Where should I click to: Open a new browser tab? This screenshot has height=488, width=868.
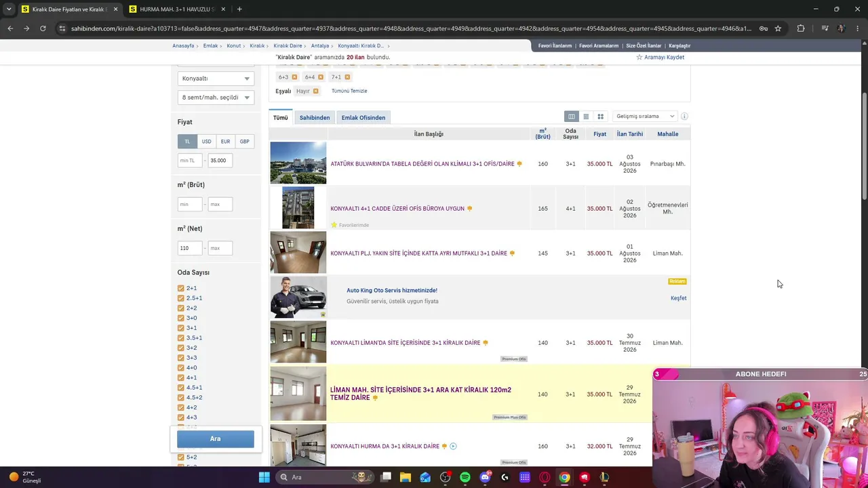coord(239,9)
